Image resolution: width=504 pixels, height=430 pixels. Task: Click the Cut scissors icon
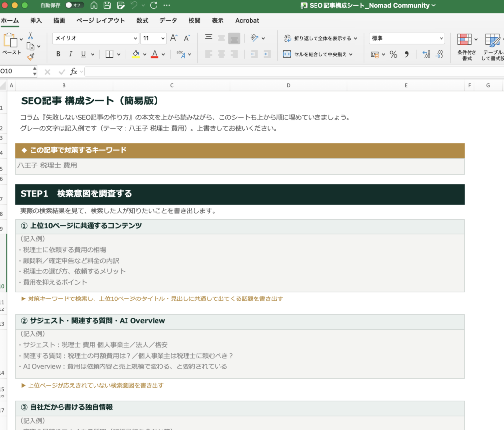[x=31, y=35]
